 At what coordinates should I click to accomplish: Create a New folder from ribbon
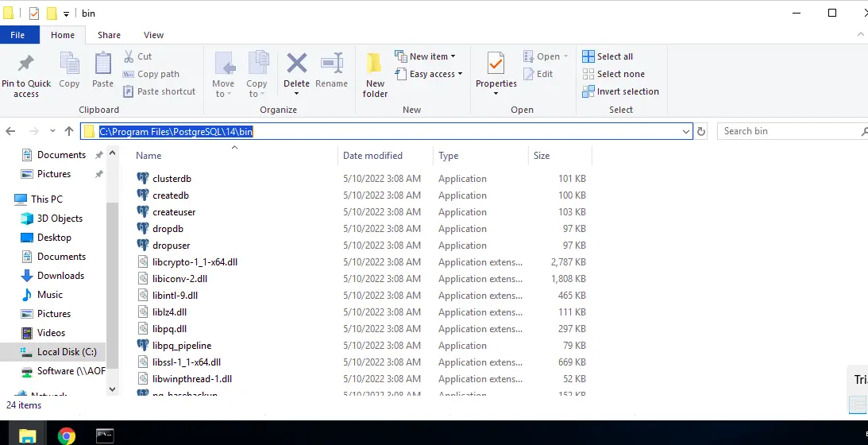[375, 76]
